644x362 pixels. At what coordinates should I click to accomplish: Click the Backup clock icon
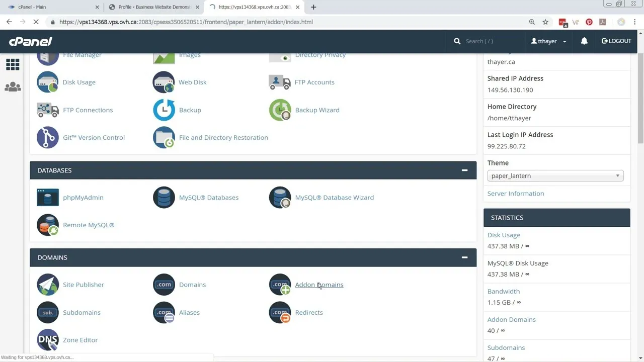click(x=164, y=110)
